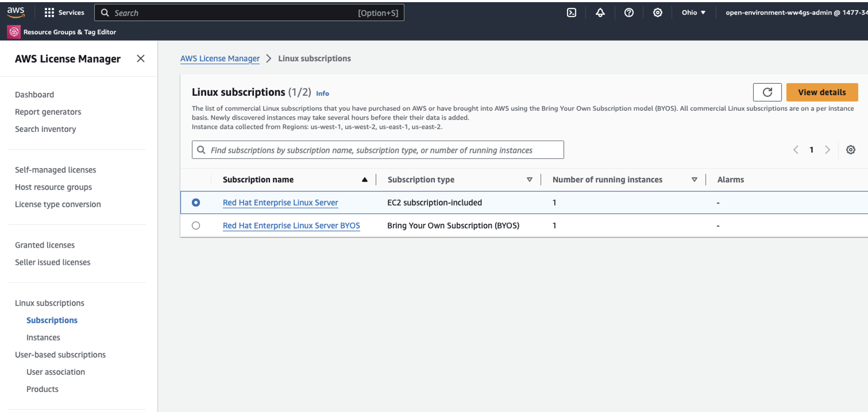Close the AWS License Manager sidebar

coord(141,58)
